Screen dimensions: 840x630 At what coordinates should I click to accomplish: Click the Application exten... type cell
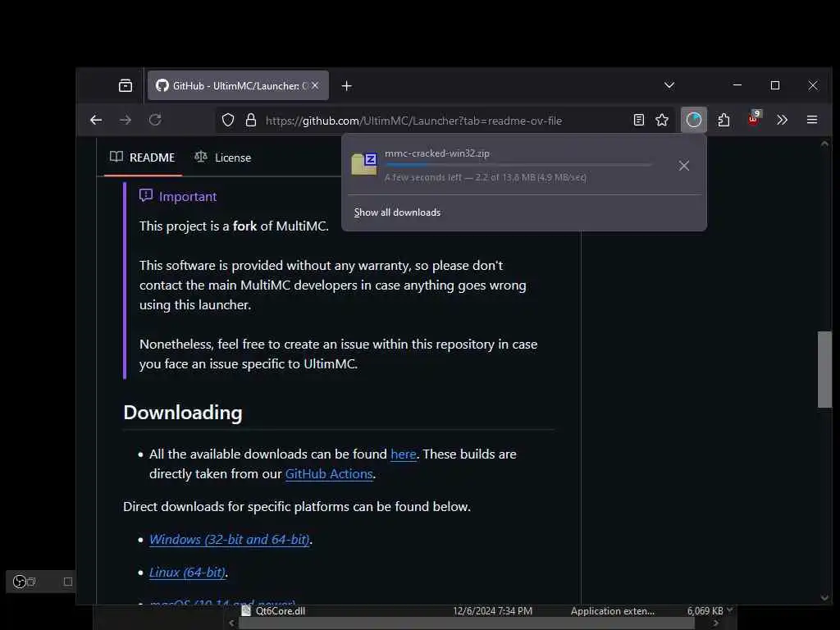[x=612, y=611]
